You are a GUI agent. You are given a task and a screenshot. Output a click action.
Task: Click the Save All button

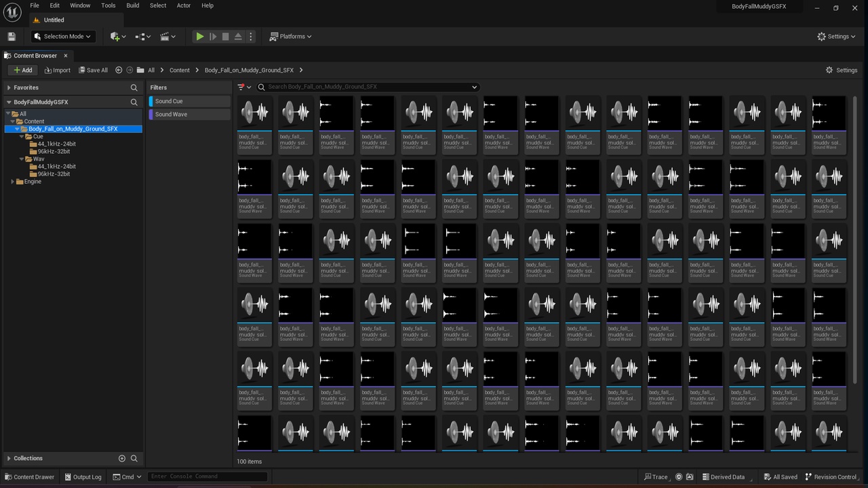coord(93,70)
